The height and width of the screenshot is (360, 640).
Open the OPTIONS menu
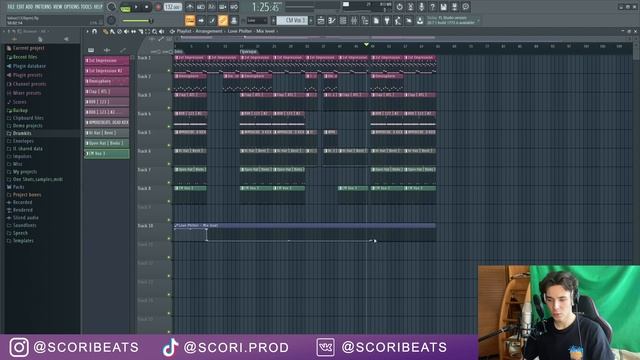coord(72,7)
